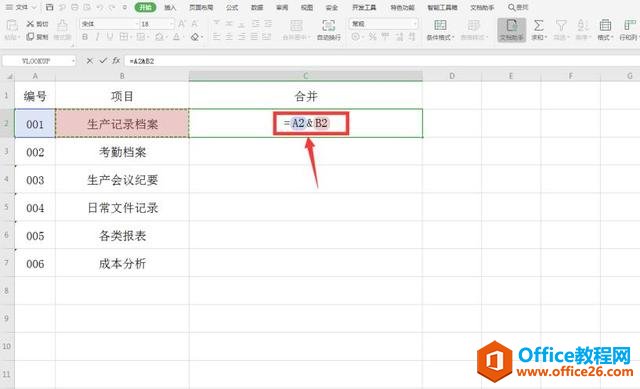640x389 pixels.
Task: Select the cell 成本分析
Action: (122, 263)
